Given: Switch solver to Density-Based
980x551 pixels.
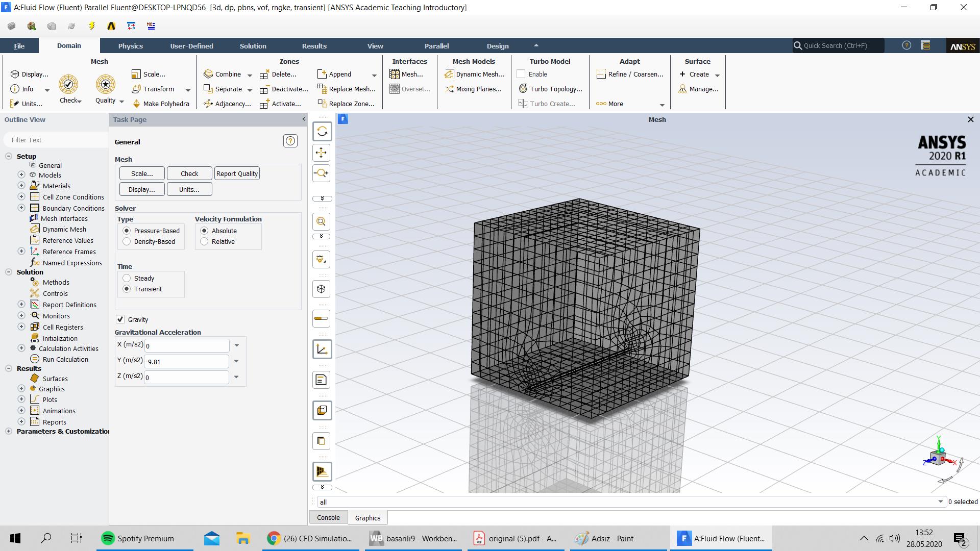Looking at the screenshot, I should tap(127, 241).
